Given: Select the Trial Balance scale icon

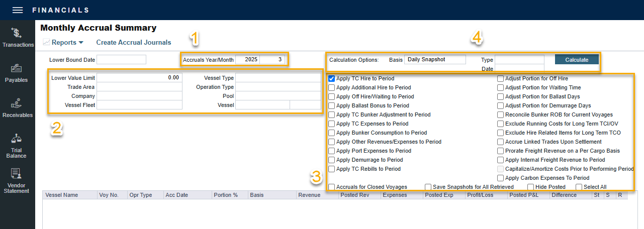Looking at the screenshot, I should 17,139.
